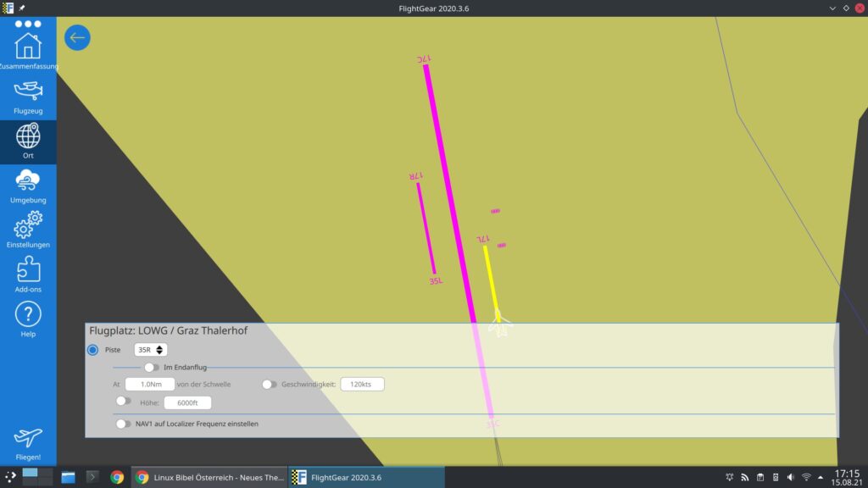Image resolution: width=868 pixels, height=488 pixels.
Task: Toggle NAV1 auf Localizer Frequenz switch
Action: tap(124, 424)
